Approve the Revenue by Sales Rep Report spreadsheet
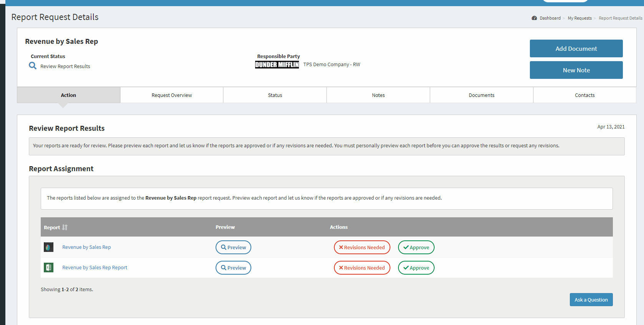Image resolution: width=644 pixels, height=325 pixels. (x=416, y=268)
